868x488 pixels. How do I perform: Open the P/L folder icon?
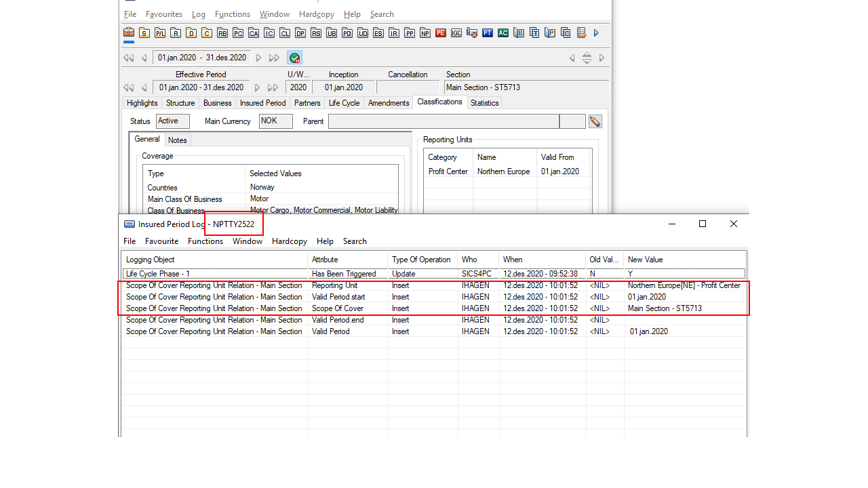(160, 33)
